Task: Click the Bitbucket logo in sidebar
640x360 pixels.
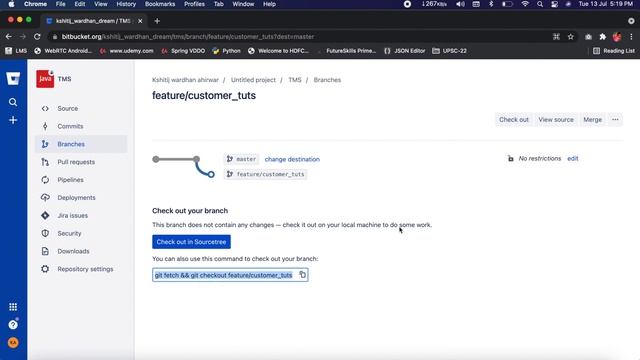Action: coord(13,78)
